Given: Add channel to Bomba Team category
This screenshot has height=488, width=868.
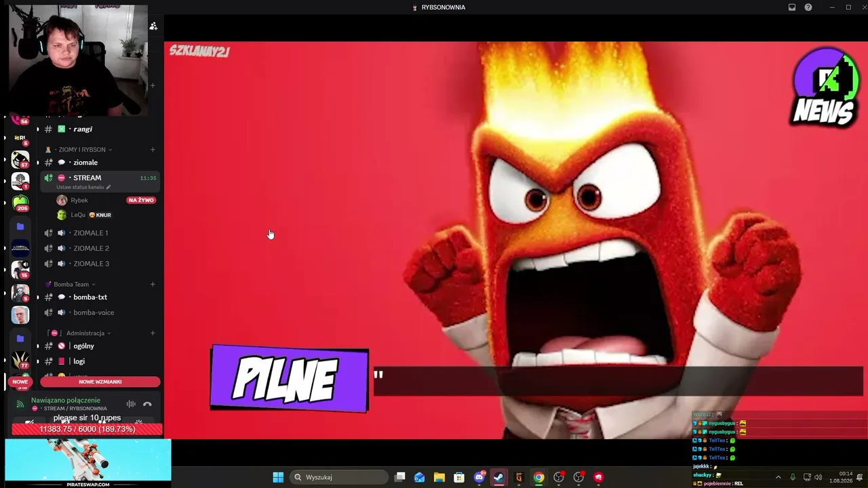Looking at the screenshot, I should (x=153, y=284).
